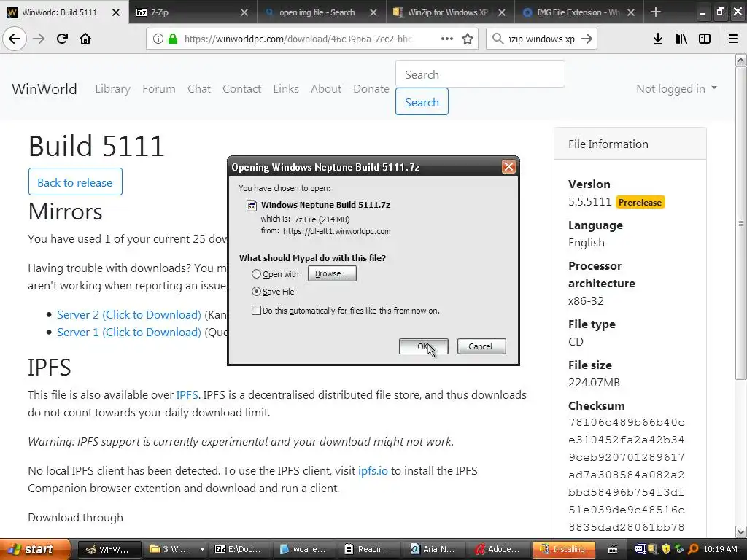
Task: Close the Opening Windows Neptune dialog
Action: [x=508, y=167]
